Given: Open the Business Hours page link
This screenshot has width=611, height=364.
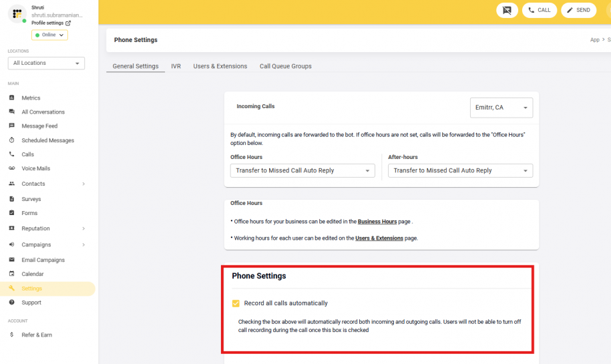Looking at the screenshot, I should 377,221.
